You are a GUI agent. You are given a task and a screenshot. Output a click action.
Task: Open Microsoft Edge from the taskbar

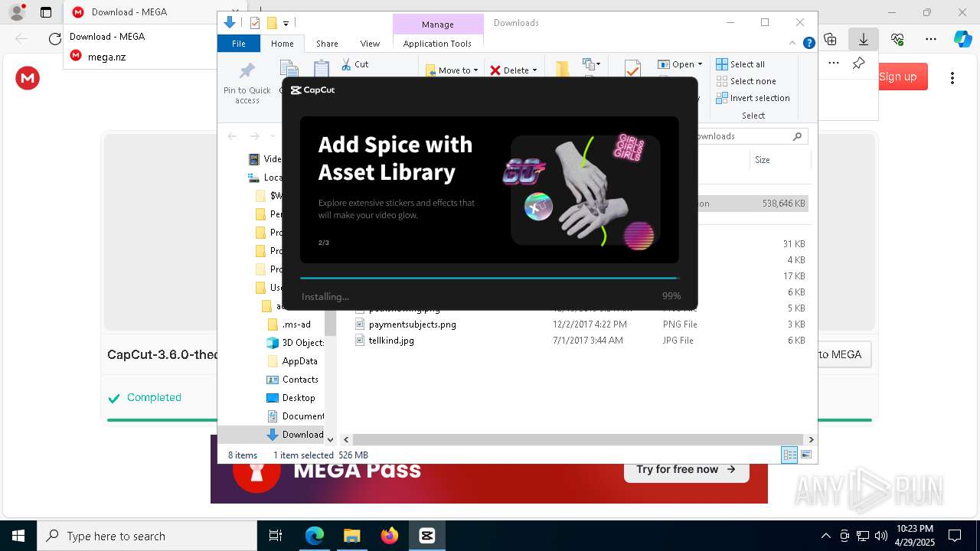(x=315, y=536)
